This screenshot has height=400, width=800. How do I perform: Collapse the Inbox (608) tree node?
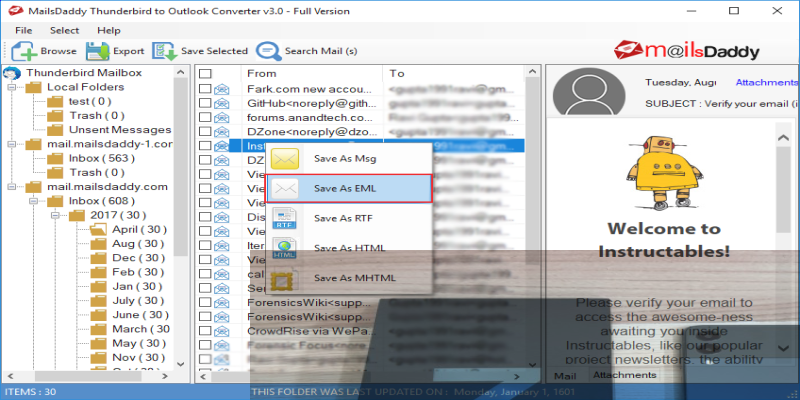pos(34,202)
